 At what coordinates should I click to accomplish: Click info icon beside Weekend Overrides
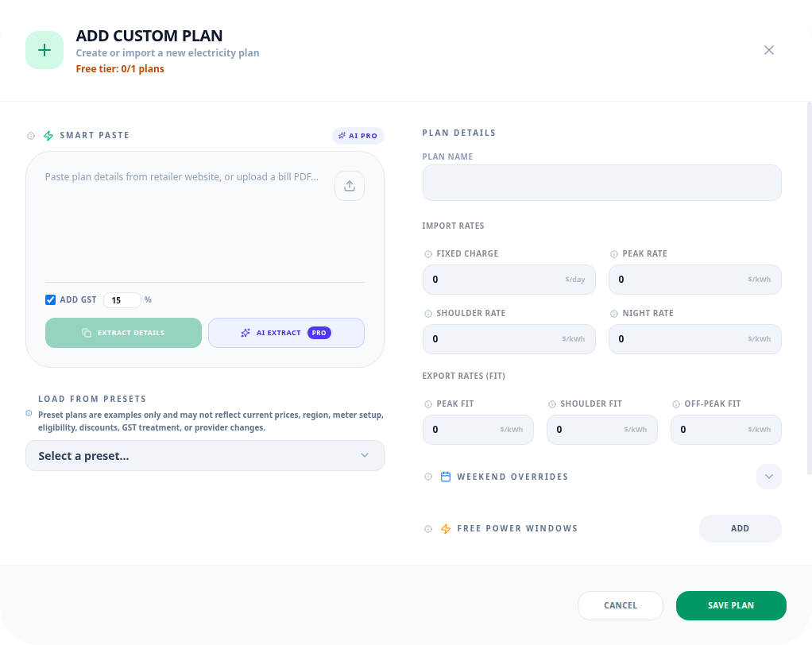(428, 477)
